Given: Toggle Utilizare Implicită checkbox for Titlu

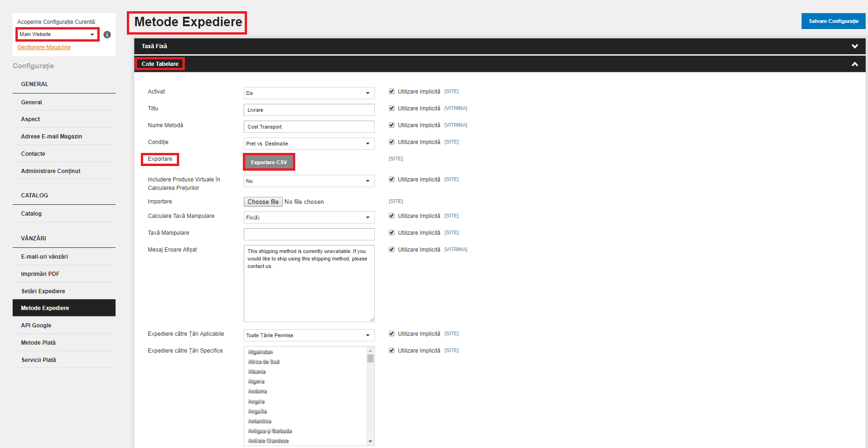Looking at the screenshot, I should coord(392,108).
